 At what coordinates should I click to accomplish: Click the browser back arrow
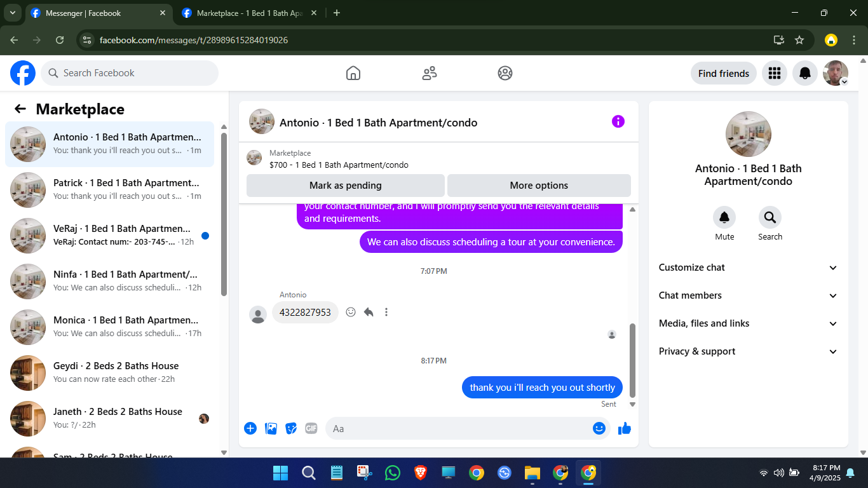14,40
